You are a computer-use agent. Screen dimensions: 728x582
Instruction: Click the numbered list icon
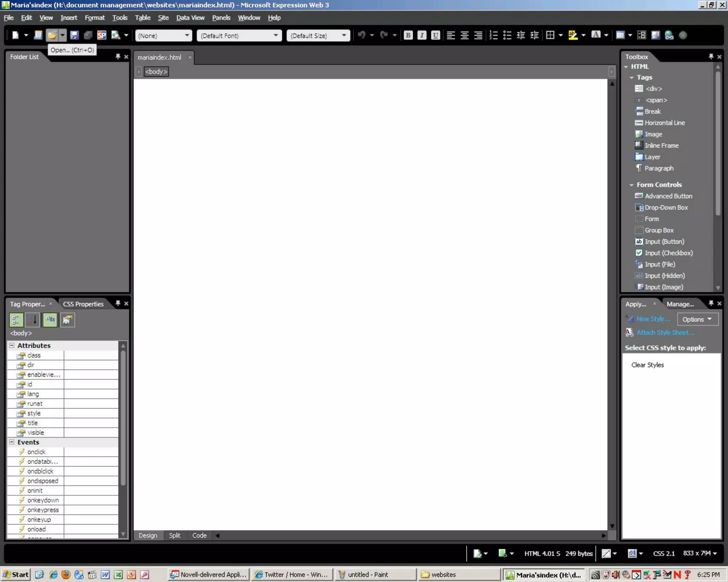point(493,35)
